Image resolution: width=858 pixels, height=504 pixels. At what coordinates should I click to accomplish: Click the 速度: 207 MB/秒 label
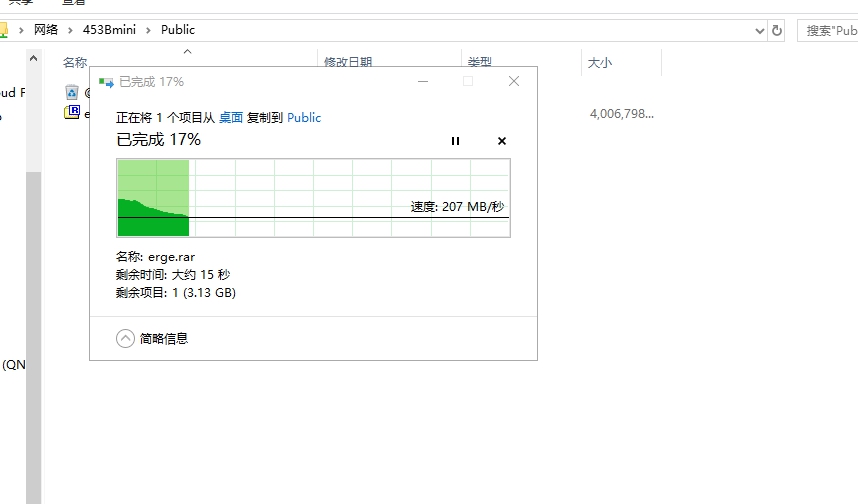click(x=457, y=206)
